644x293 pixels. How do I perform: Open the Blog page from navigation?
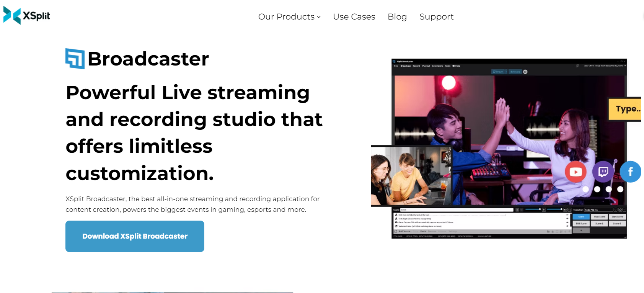397,17
